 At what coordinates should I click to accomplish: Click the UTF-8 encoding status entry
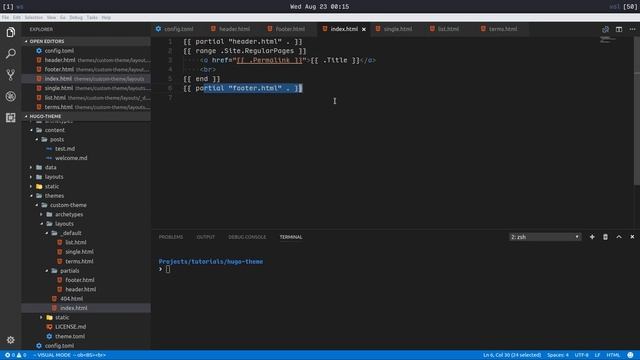[x=581, y=355]
